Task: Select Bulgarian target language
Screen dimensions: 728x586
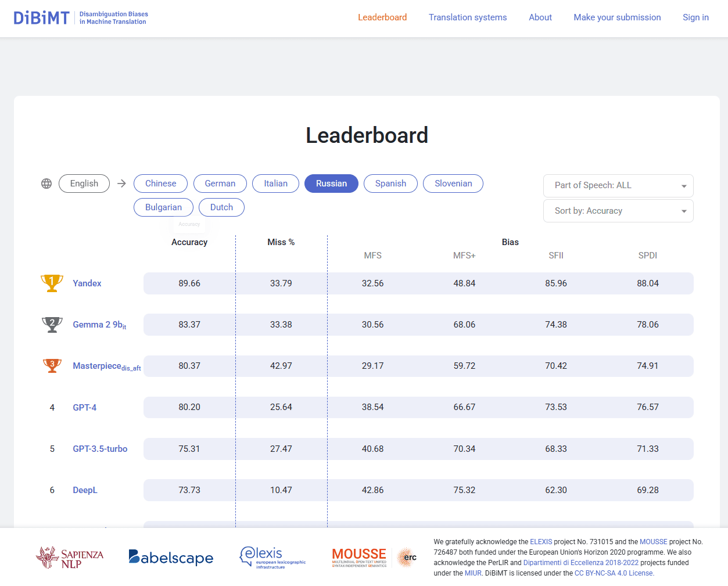Action: tap(163, 207)
